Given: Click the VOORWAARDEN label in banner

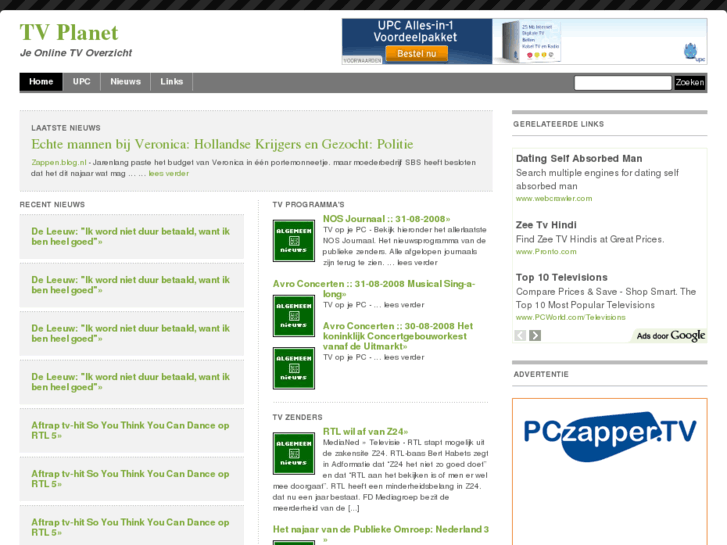Looking at the screenshot, I should coord(362,61).
